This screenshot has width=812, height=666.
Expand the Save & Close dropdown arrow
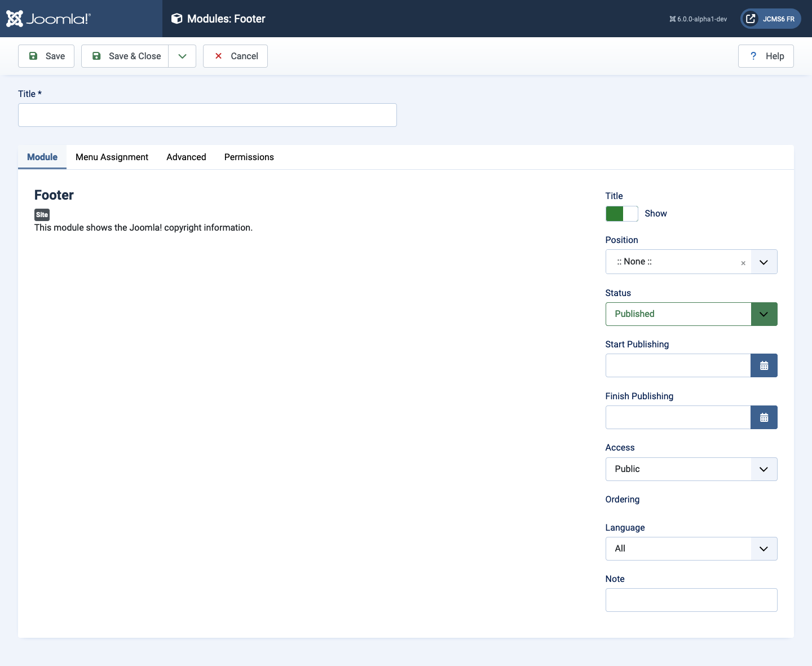(182, 56)
